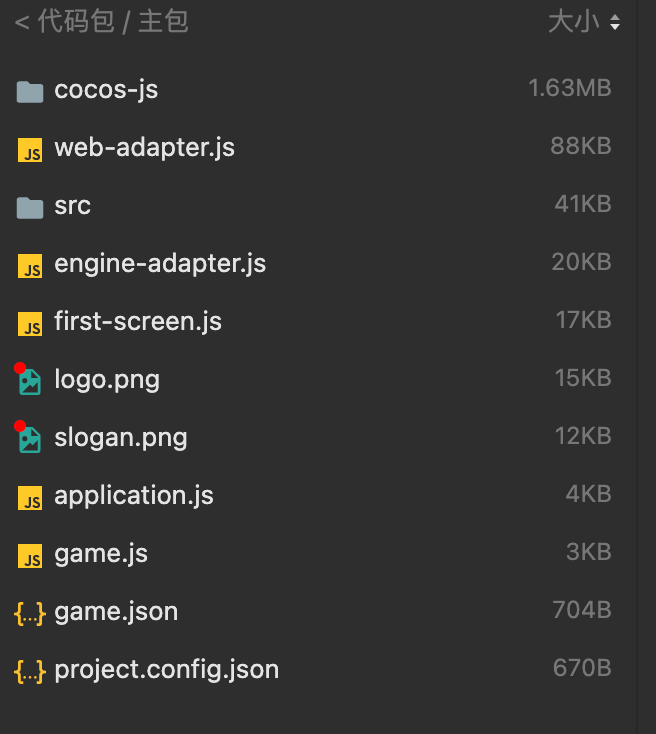Expand the src folder
Screen dimensions: 656x734
(x=72, y=206)
